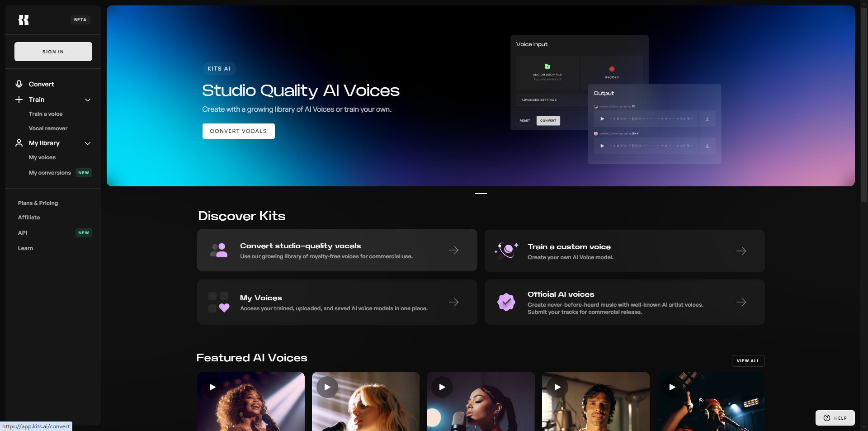This screenshot has width=868, height=431.
Task: Click the Convert microphone icon
Action: click(x=19, y=84)
